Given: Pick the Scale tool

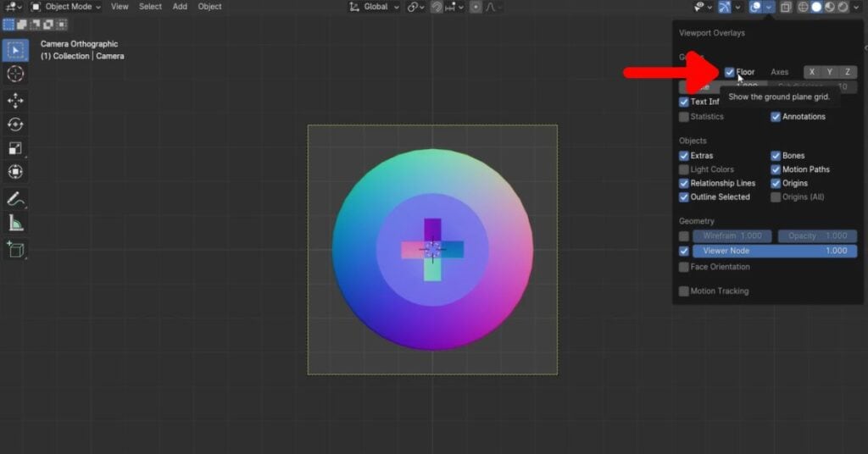Looking at the screenshot, I should point(15,148).
